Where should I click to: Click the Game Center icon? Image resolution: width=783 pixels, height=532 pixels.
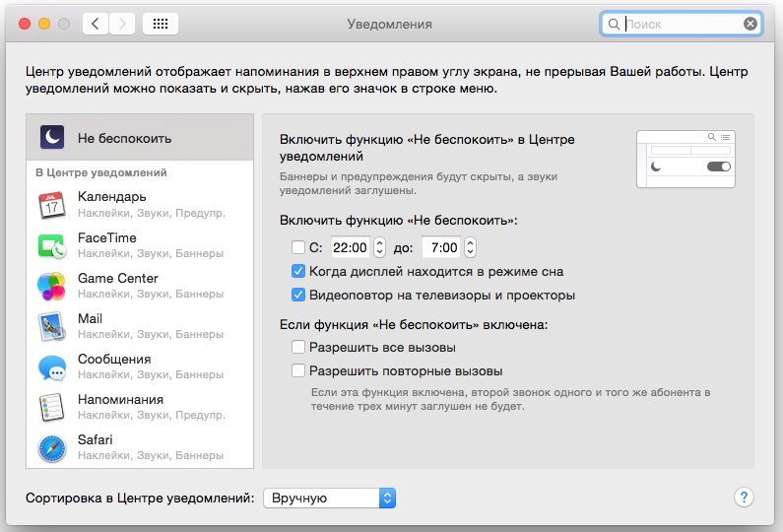click(x=51, y=286)
